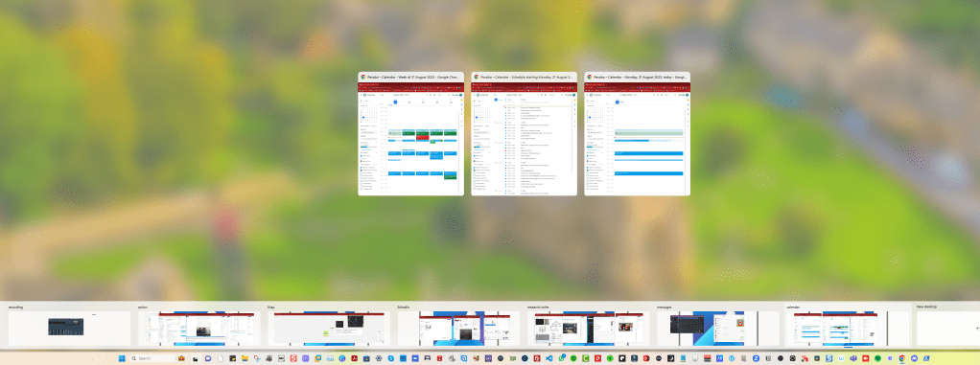980x365 pixels.
Task: Open the orange briefcase icon beside Search
Action: tap(181, 358)
